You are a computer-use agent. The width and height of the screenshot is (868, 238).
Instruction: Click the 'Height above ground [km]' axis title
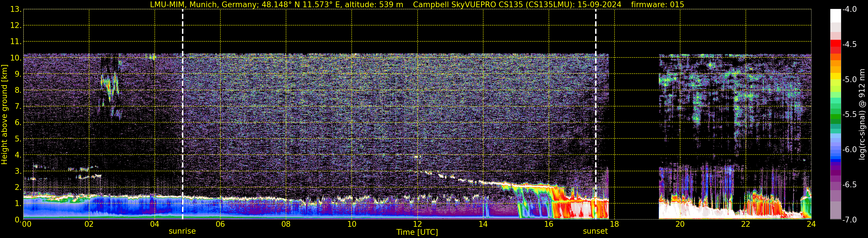tap(4, 115)
